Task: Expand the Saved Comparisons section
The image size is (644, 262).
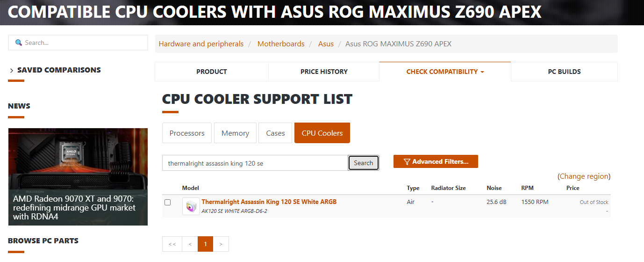Action: tap(54, 70)
